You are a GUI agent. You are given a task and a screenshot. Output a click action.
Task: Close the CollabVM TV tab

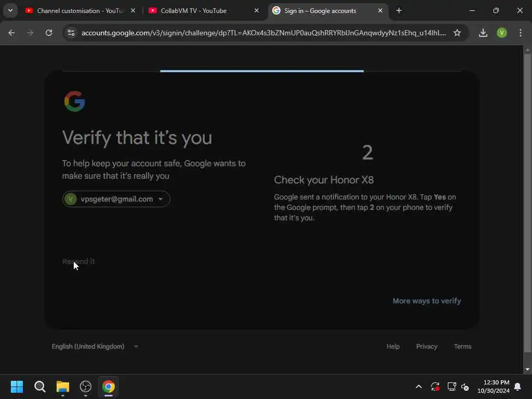[x=257, y=11]
